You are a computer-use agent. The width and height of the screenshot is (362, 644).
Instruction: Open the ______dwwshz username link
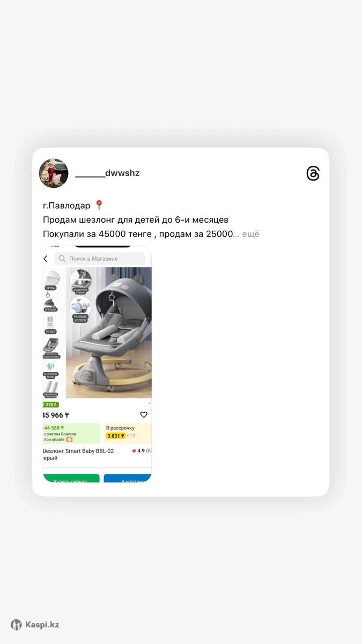click(107, 173)
